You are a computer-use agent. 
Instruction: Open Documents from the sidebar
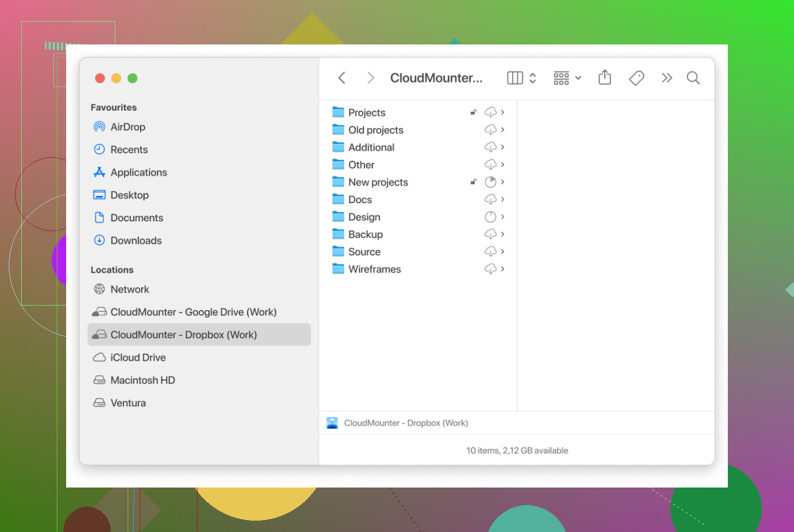(x=199, y=218)
